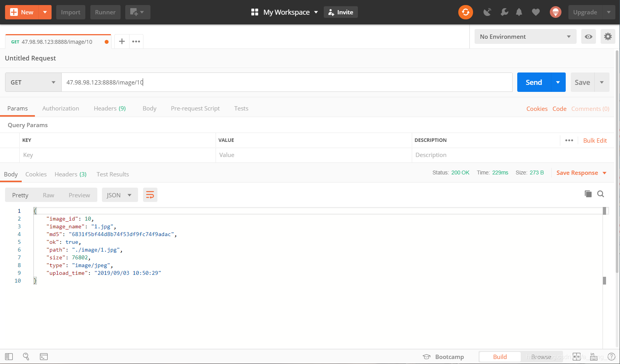Open the new window icon button
This screenshot has height=364, width=620.
coord(137,12)
